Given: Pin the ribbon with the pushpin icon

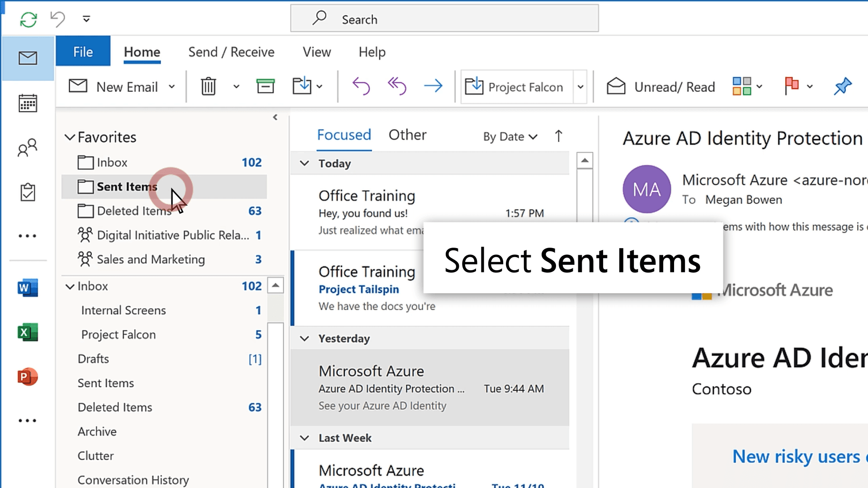Looking at the screenshot, I should 843,86.
